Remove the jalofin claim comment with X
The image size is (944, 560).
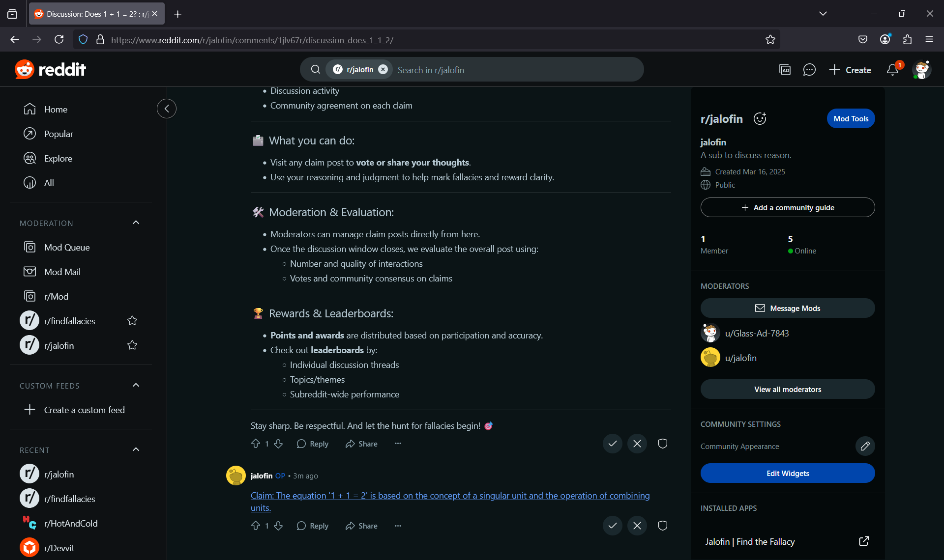pyautogui.click(x=637, y=526)
